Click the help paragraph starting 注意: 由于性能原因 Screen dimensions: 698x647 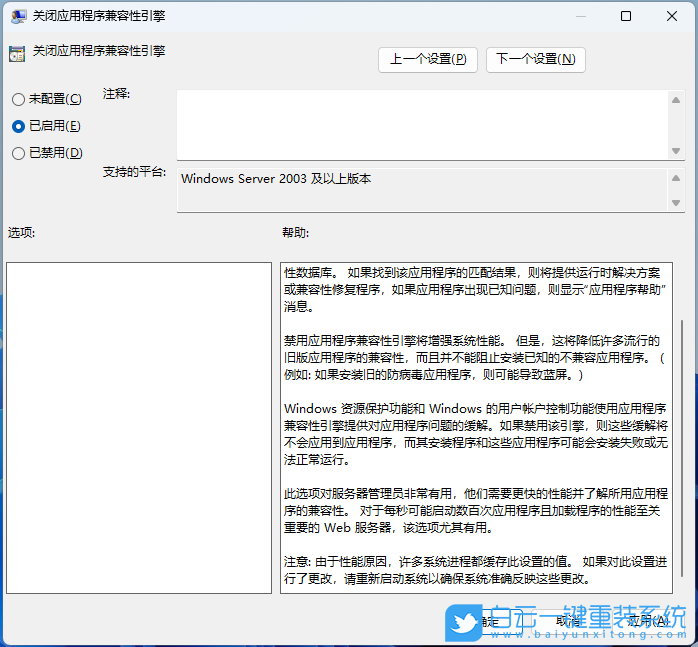[x=475, y=570]
